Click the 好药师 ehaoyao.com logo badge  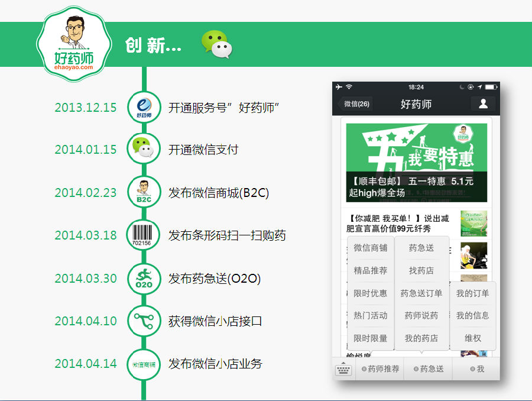click(x=74, y=44)
